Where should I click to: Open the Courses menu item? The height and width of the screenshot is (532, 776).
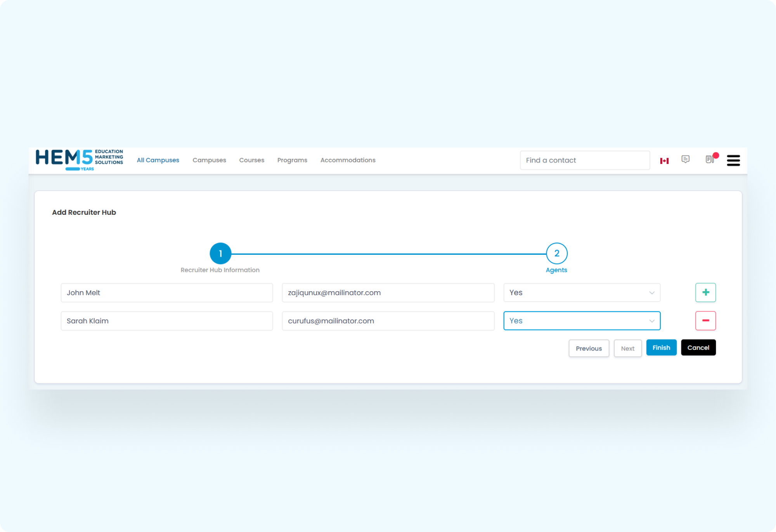(x=251, y=160)
